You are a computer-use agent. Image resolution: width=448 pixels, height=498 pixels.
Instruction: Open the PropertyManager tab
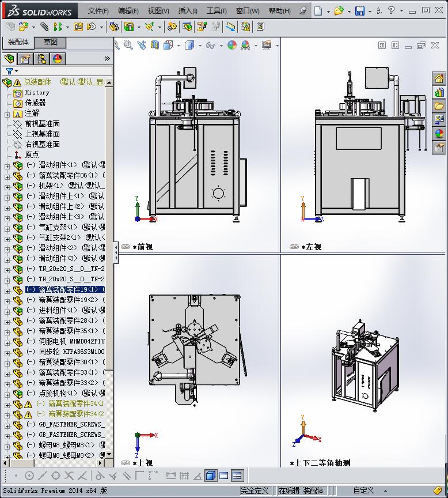(25, 59)
